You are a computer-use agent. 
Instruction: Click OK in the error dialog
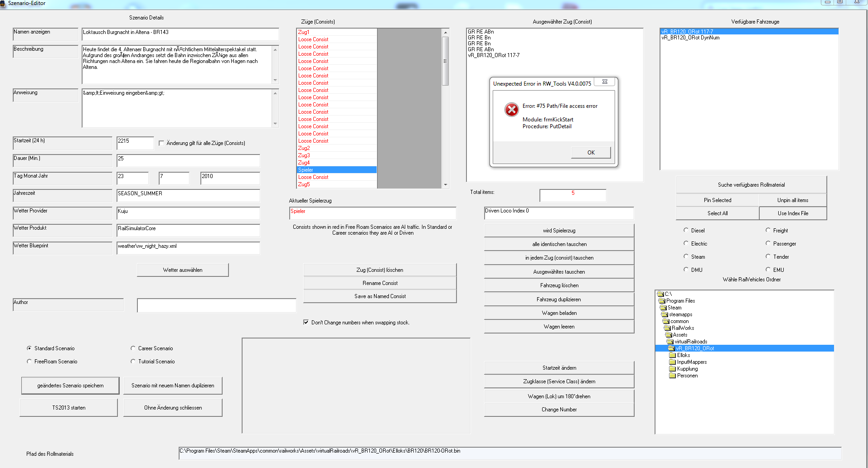591,153
